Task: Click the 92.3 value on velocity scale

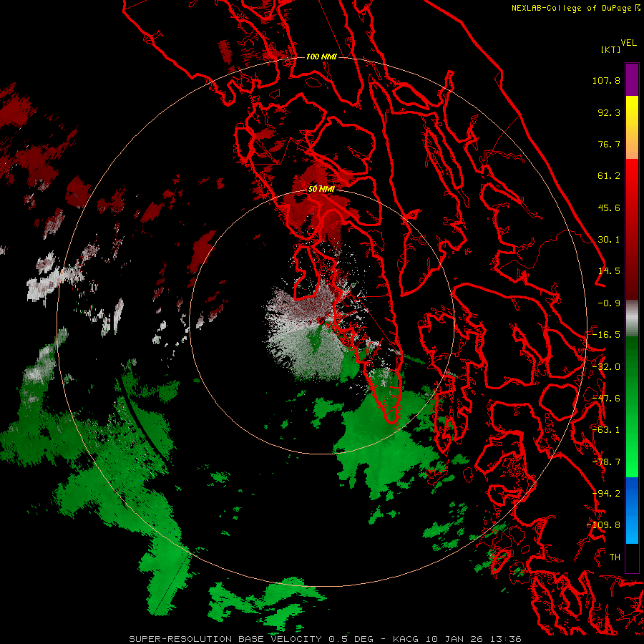Action: [x=609, y=112]
